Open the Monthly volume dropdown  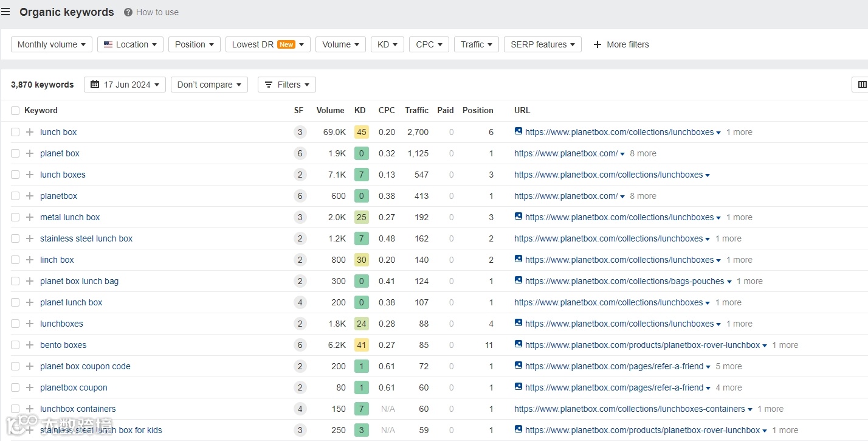pos(52,44)
